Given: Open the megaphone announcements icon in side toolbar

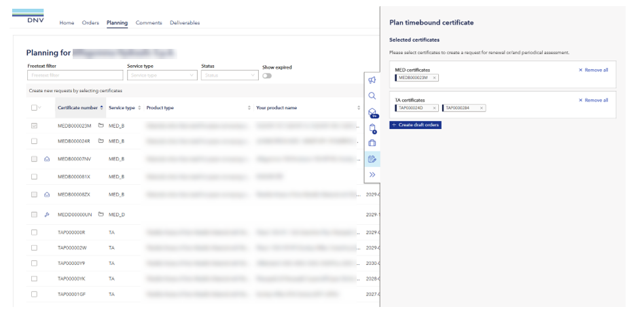Looking at the screenshot, I should click(372, 80).
